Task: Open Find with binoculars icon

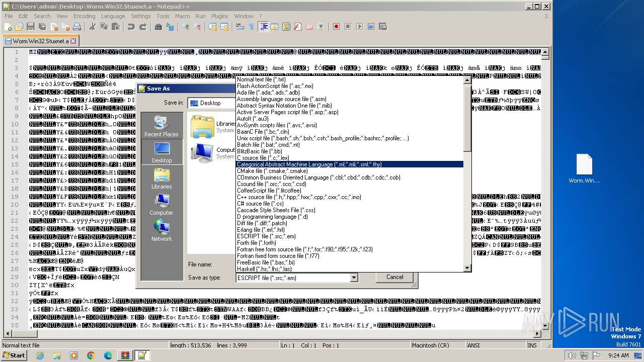Action: 158,27
